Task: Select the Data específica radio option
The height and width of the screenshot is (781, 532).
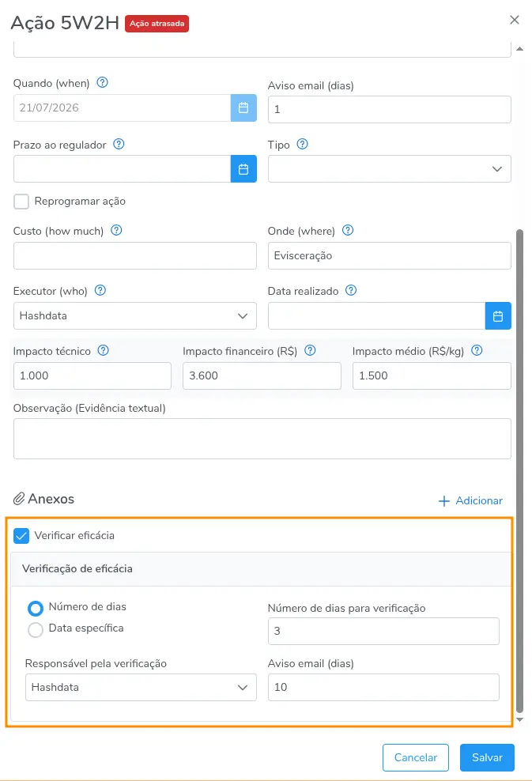Action: (x=36, y=629)
